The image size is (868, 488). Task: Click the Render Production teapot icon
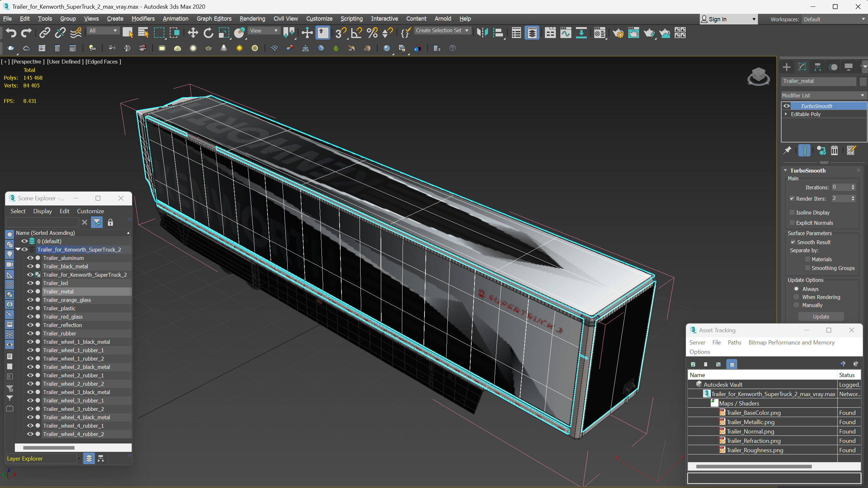649,33
